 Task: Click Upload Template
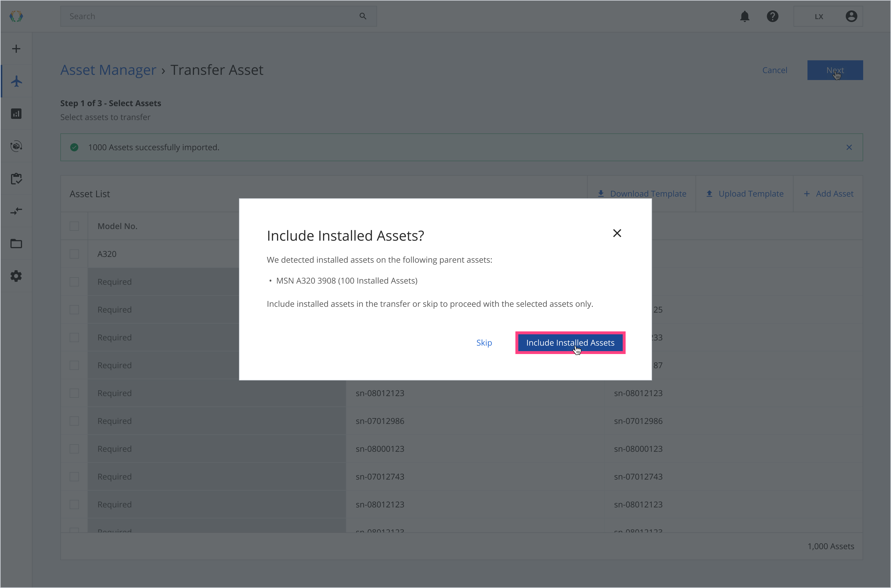pos(745,194)
